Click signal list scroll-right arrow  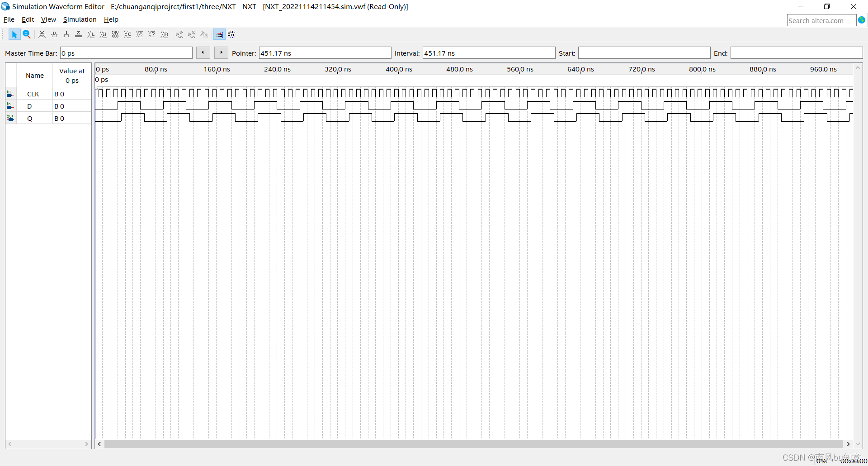point(86,444)
